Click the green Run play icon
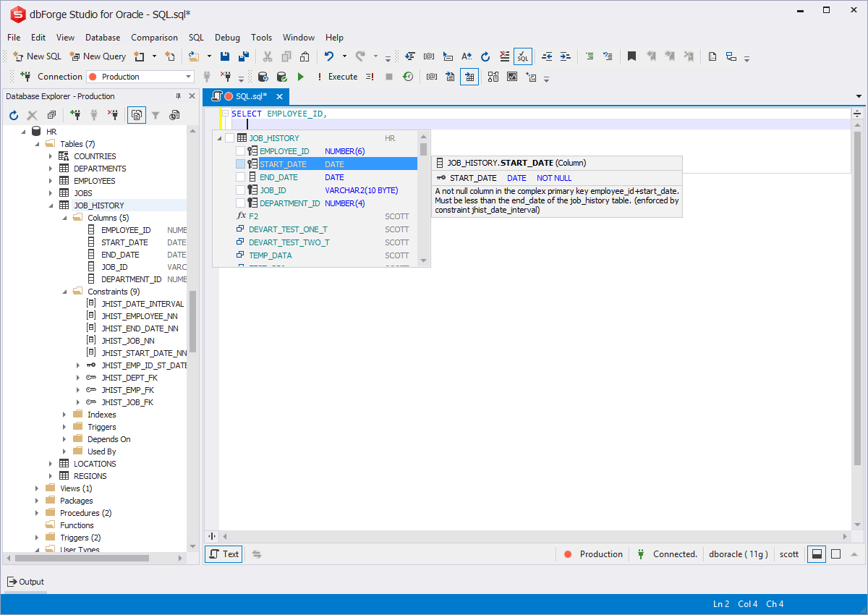This screenshot has width=868, height=615. tap(301, 77)
